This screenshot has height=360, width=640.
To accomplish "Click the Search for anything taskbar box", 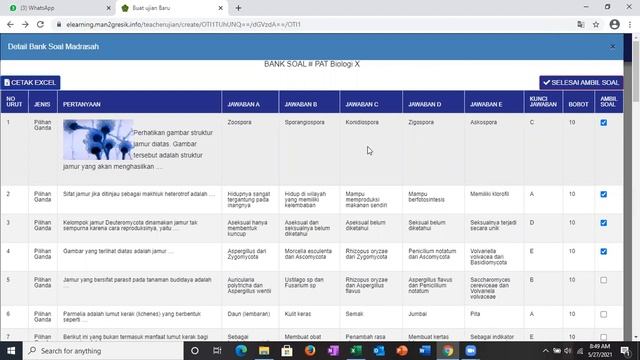I will coord(103,351).
